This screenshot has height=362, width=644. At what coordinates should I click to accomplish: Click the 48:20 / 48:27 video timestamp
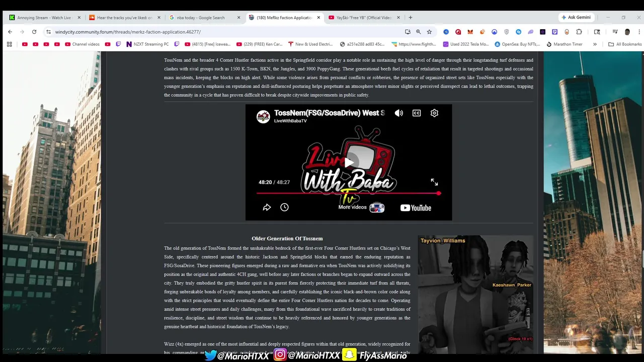click(x=274, y=182)
